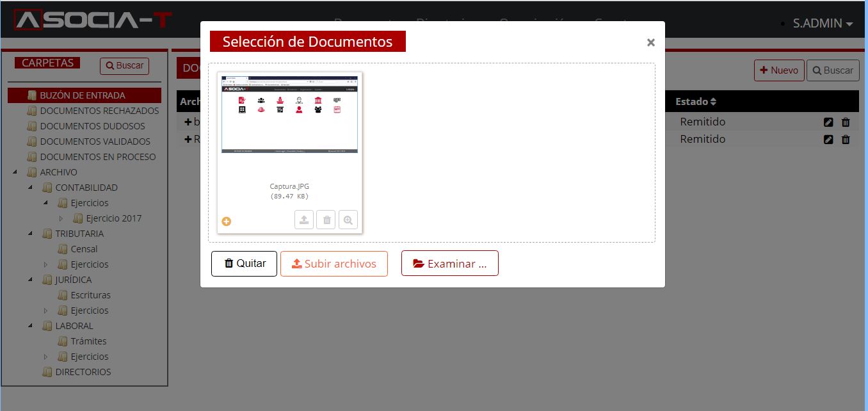Click Remitido in the row starting with R

click(702, 139)
